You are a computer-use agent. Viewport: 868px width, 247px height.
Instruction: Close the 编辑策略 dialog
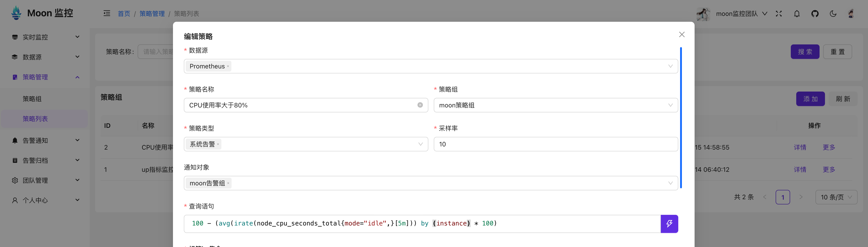682,34
